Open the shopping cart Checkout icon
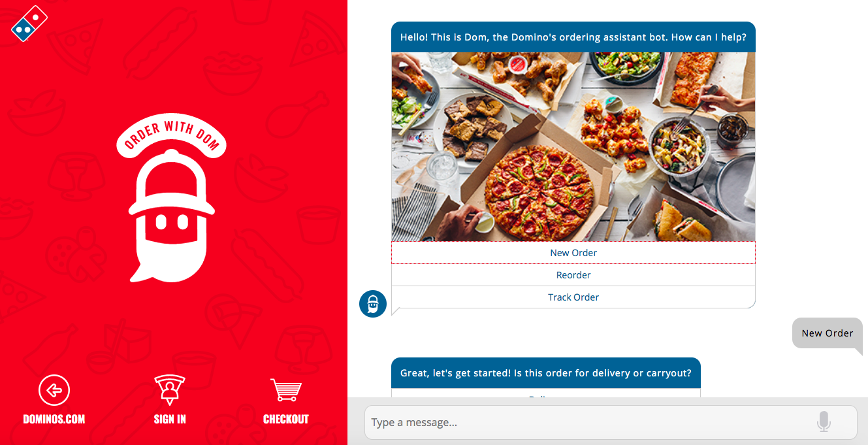This screenshot has width=868, height=445. point(286,390)
